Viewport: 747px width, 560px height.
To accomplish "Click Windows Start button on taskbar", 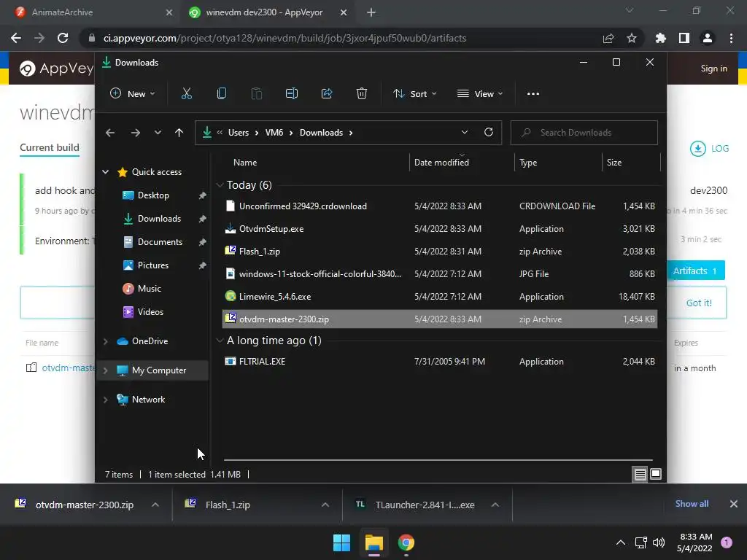I will pyautogui.click(x=341, y=542).
